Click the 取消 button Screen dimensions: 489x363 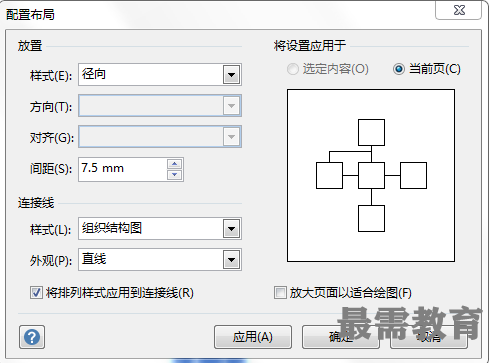(429, 337)
